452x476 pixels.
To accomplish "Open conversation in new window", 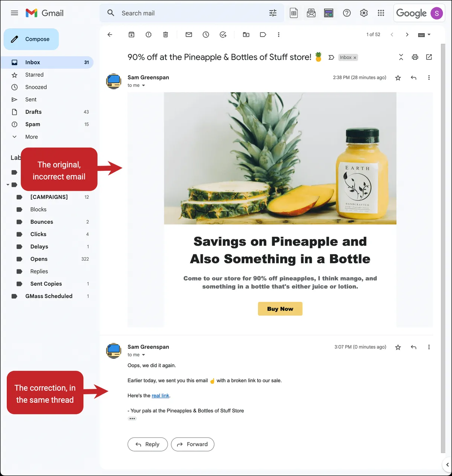I will pyautogui.click(x=429, y=57).
